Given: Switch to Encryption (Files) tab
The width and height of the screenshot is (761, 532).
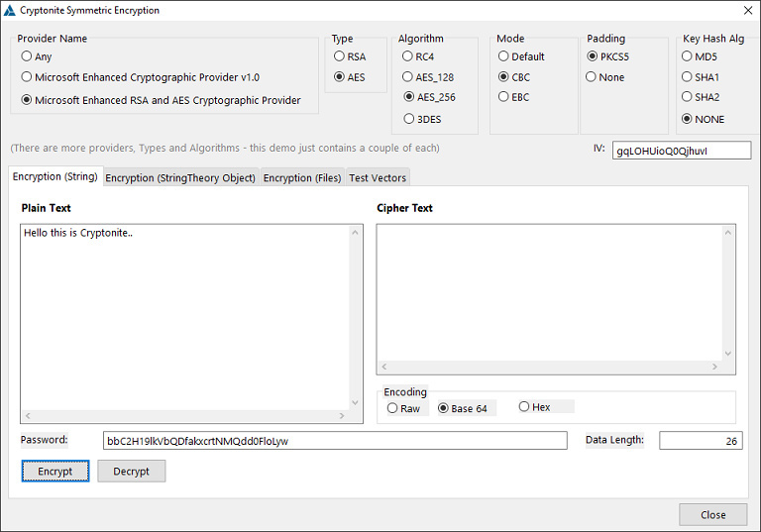Looking at the screenshot, I should [x=302, y=177].
